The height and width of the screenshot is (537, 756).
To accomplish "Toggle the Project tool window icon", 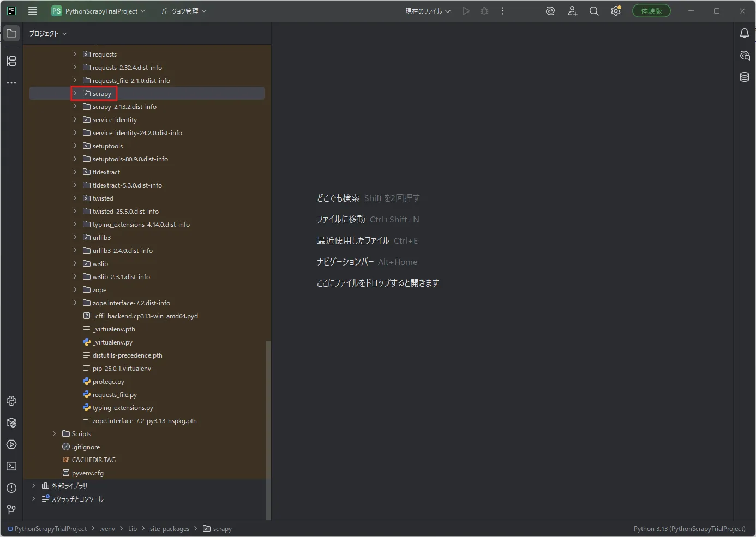I will pyautogui.click(x=11, y=33).
